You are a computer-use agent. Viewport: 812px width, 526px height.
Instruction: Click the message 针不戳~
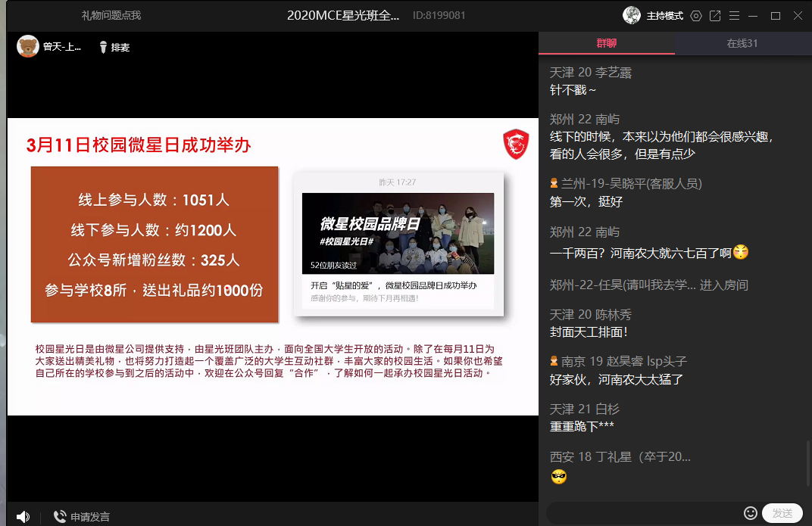573,90
